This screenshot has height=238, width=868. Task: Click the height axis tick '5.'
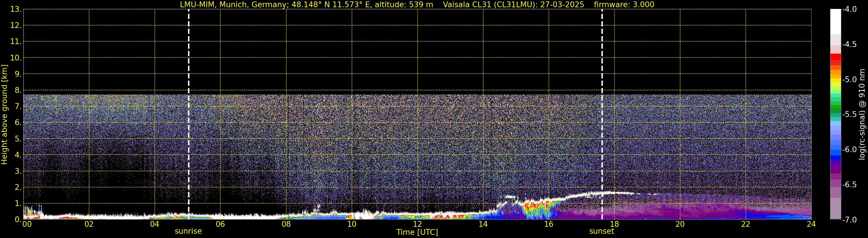click(x=18, y=139)
